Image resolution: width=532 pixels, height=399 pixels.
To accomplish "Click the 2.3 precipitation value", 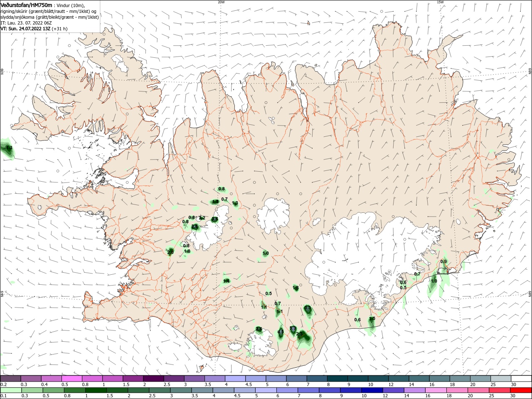I will (x=299, y=334).
